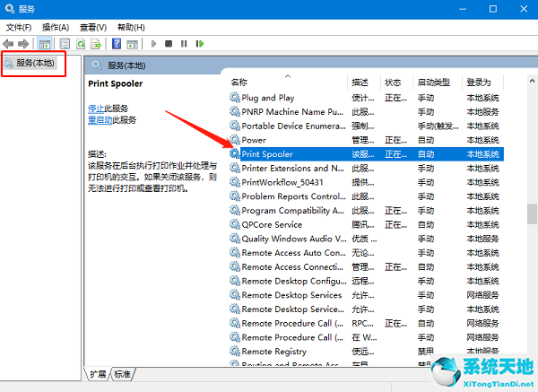Minimize the 服务 window
This screenshot has width=538, height=392.
coord(463,9)
